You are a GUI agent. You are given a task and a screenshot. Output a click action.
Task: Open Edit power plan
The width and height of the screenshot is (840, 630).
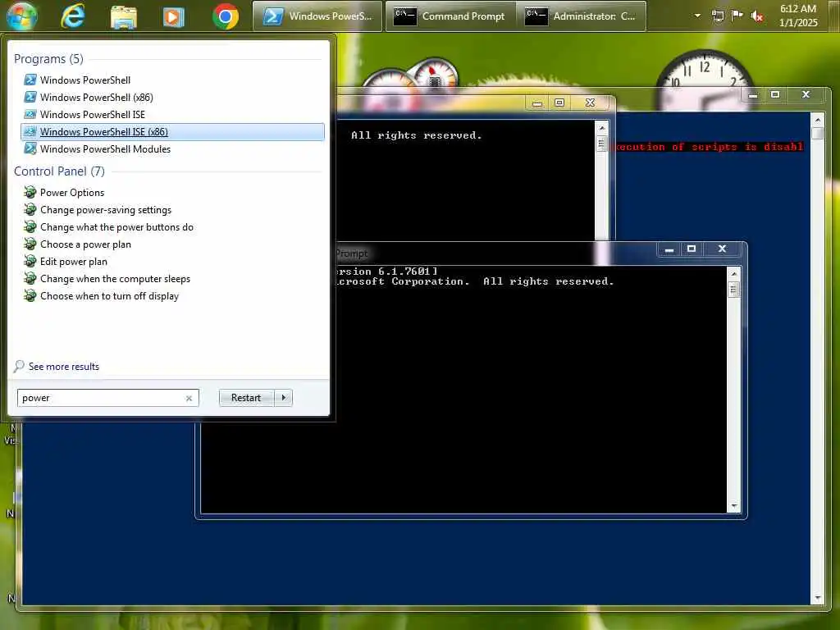(x=172, y=261)
